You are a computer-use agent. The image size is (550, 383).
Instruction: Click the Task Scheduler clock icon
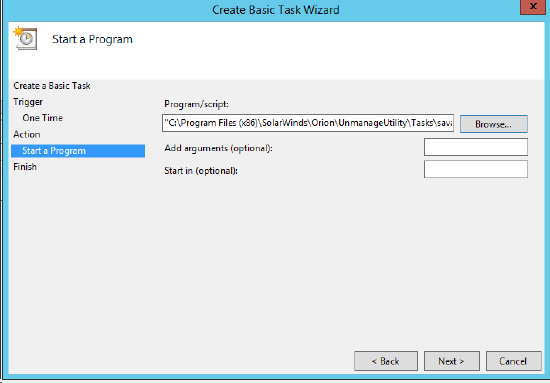(25, 38)
